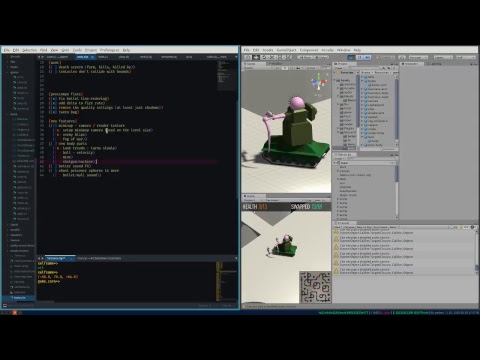
Task: Toggle the Global/Local handle rotation button
Action: pyautogui.click(x=321, y=57)
